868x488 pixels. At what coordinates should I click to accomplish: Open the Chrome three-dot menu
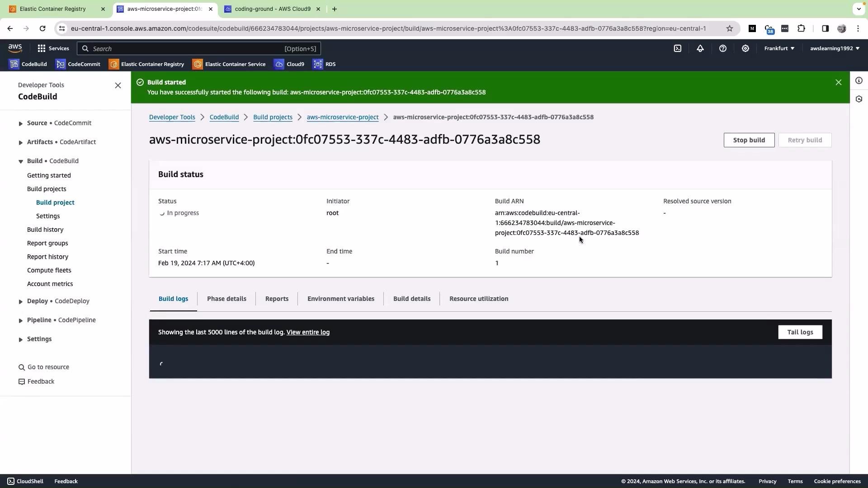[x=858, y=28]
